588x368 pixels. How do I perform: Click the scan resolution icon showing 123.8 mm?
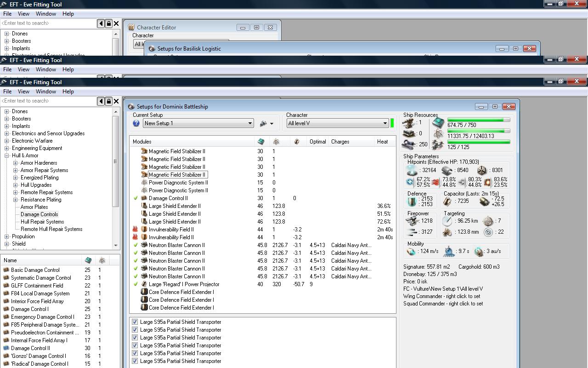point(447,232)
